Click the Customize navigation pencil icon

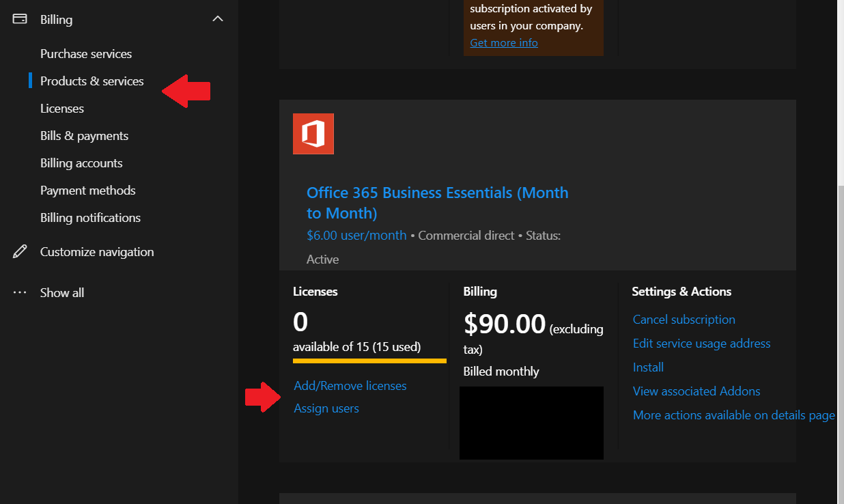[20, 251]
